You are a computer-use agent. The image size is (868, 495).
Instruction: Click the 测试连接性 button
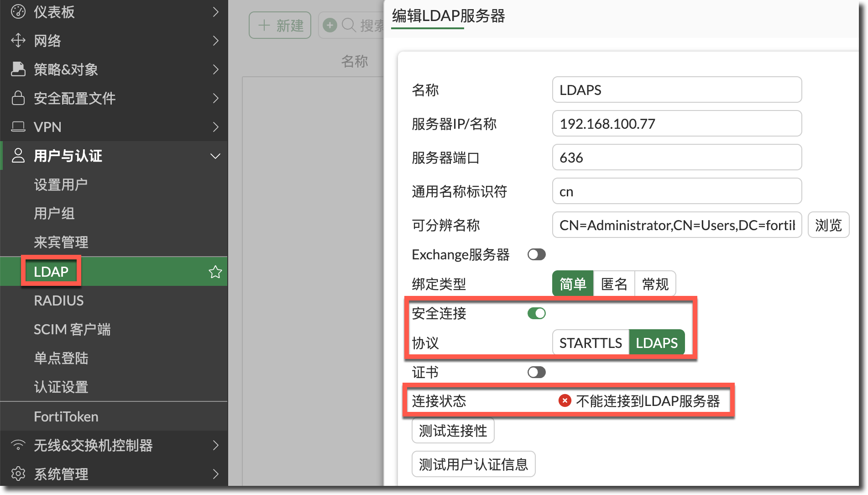point(453,431)
